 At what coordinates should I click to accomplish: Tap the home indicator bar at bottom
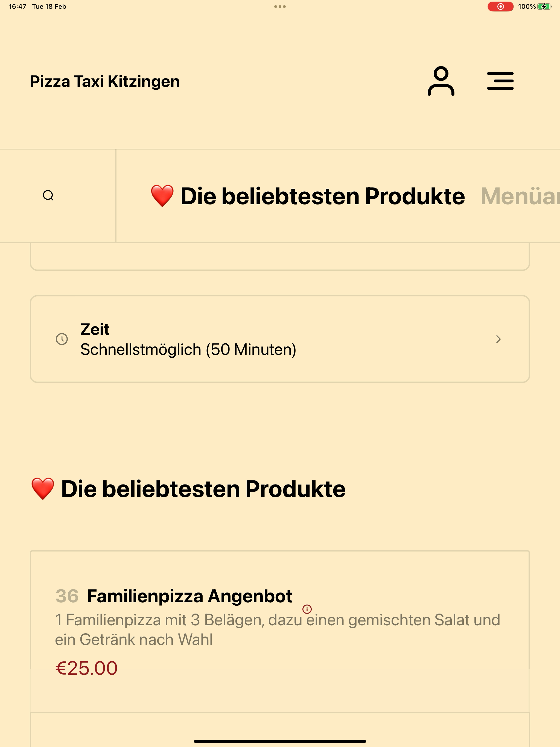(x=280, y=741)
